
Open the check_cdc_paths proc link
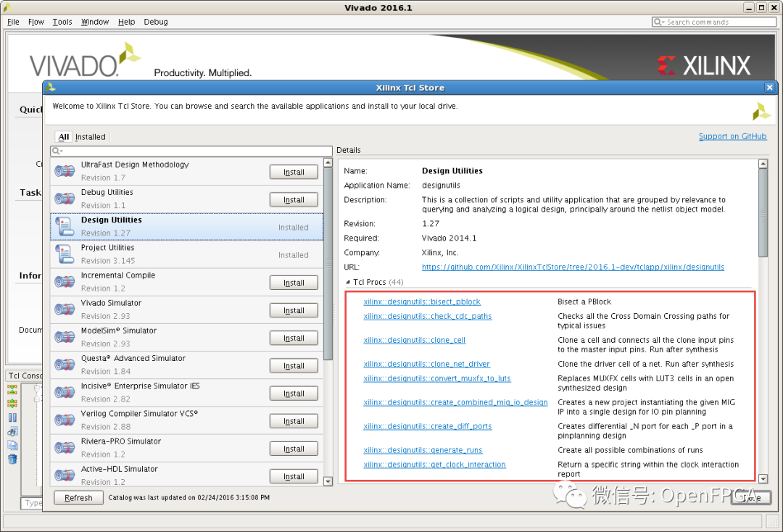point(428,316)
